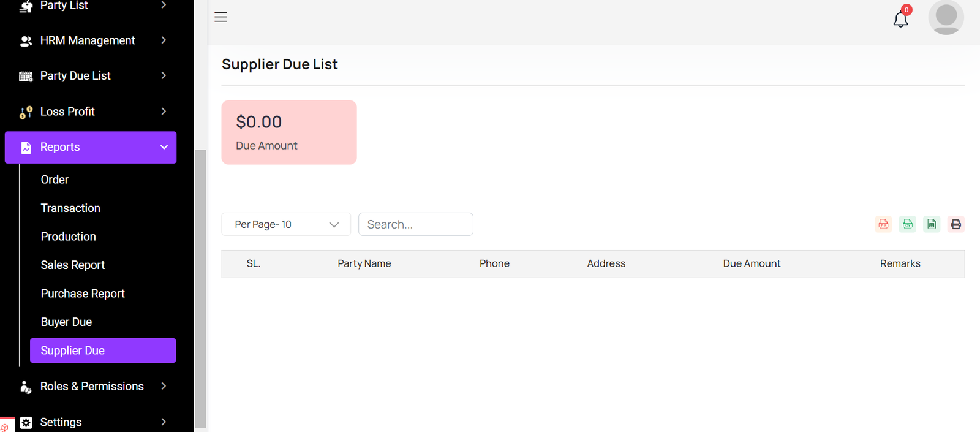Export the list as Excel spreadsheet
The image size is (980, 432).
click(x=932, y=224)
